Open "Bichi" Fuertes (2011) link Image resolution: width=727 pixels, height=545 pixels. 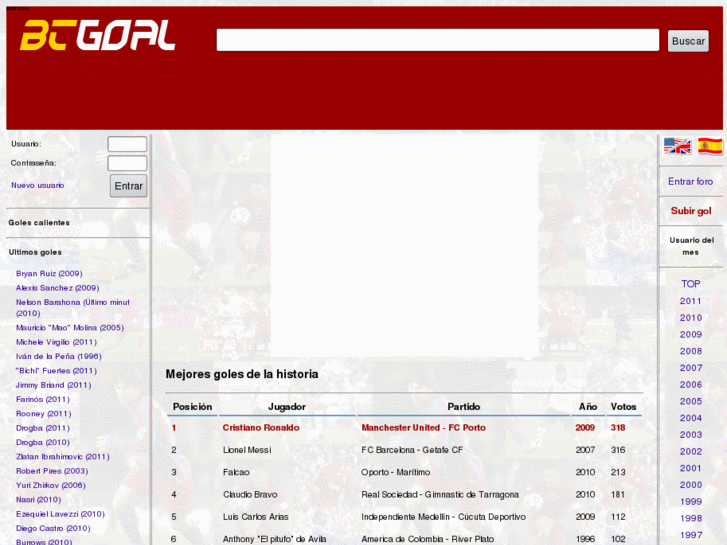click(x=56, y=371)
